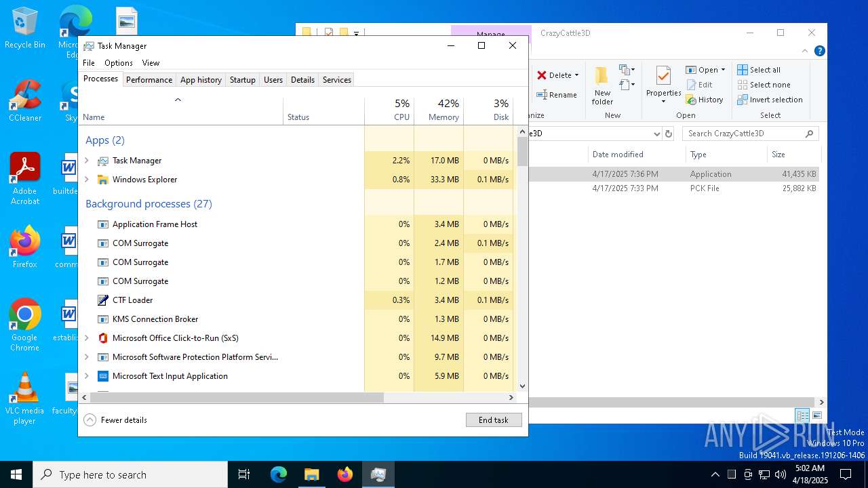Click the Microsoft Office Click-to-Run icon
Image resolution: width=868 pixels, height=488 pixels.
[x=103, y=338]
